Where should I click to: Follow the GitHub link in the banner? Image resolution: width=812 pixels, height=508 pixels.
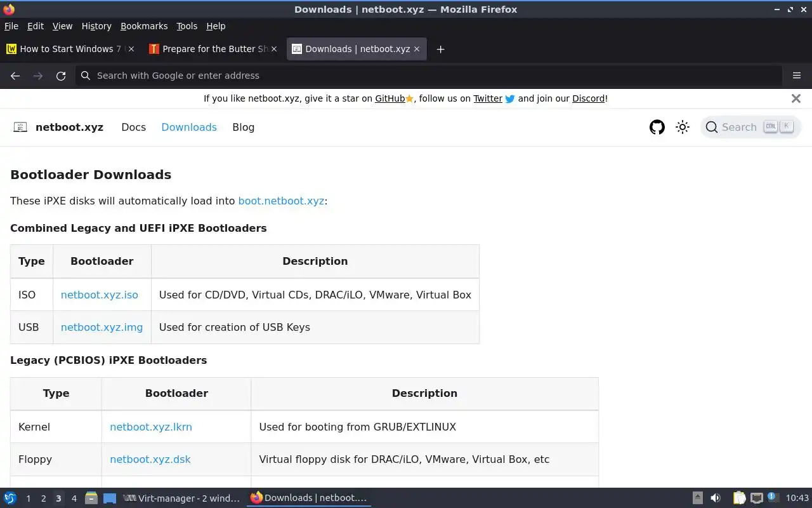click(x=390, y=98)
